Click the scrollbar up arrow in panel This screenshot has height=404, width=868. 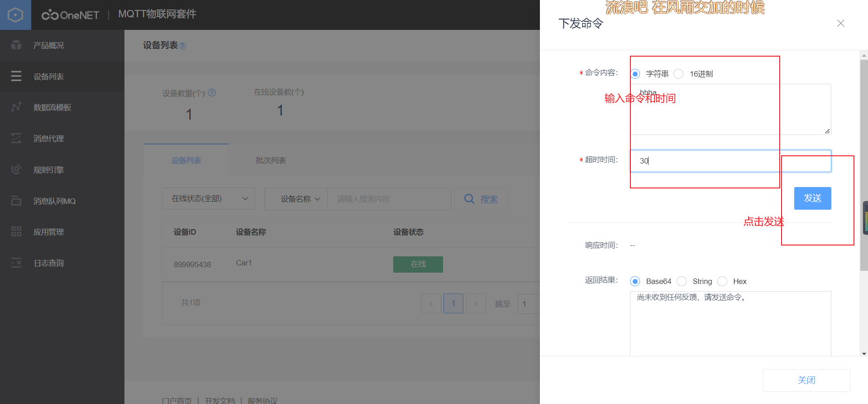tap(864, 55)
